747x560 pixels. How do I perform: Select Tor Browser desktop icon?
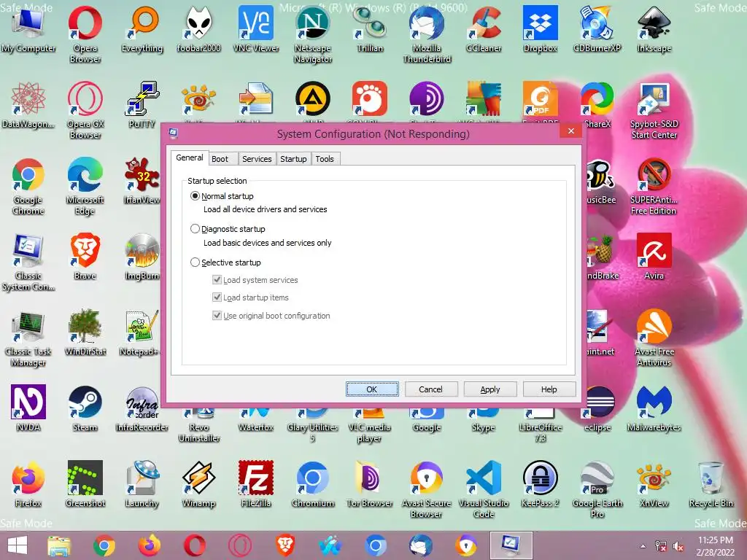point(370,483)
